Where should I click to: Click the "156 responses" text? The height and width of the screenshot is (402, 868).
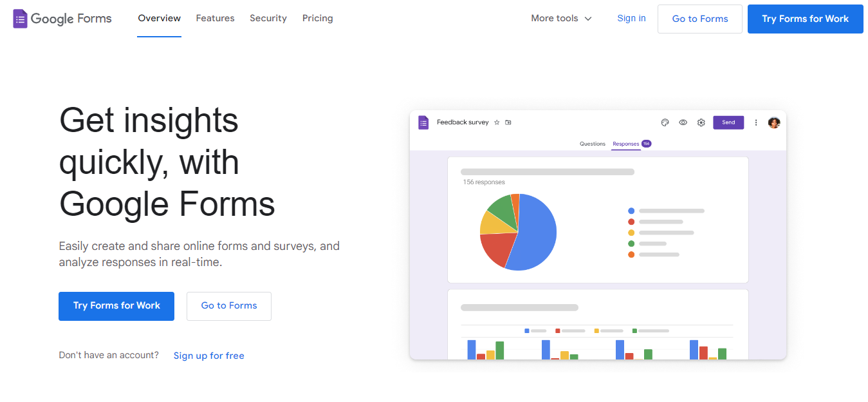click(484, 182)
